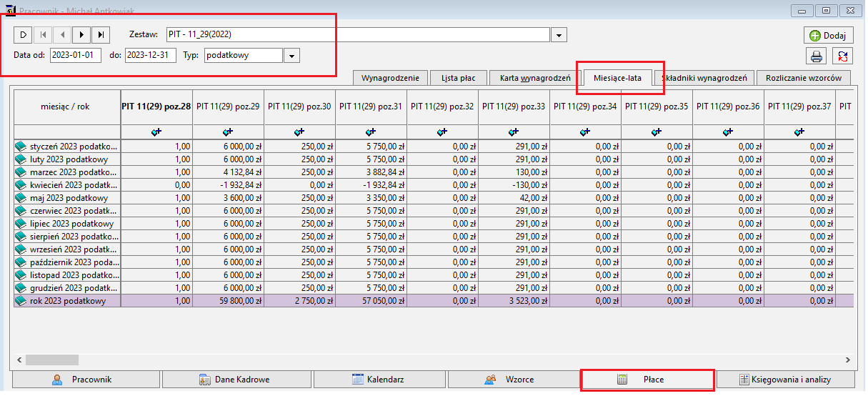
Task: Open the Rozliczanie wzorców tab
Action: point(804,78)
